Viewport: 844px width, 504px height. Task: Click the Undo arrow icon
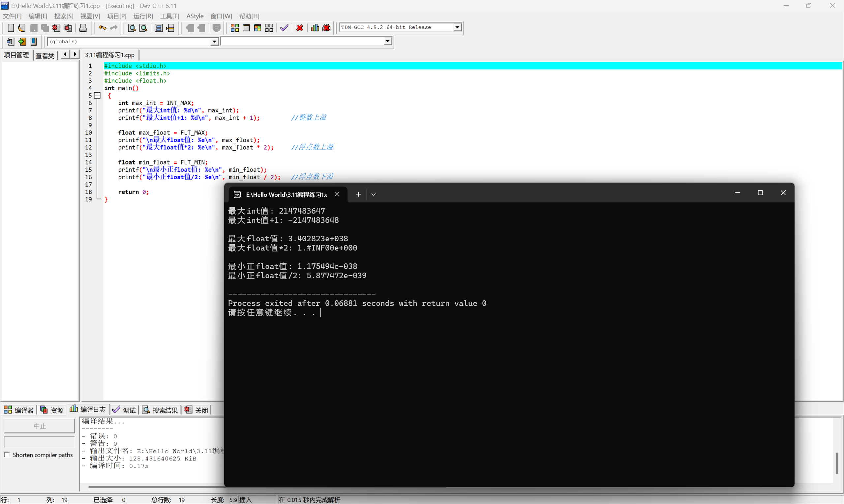point(102,28)
